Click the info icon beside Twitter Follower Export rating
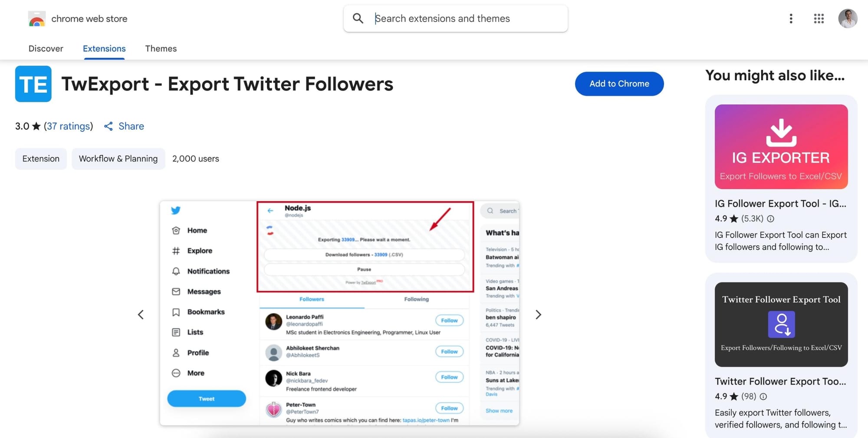This screenshot has height=438, width=868. tap(763, 396)
